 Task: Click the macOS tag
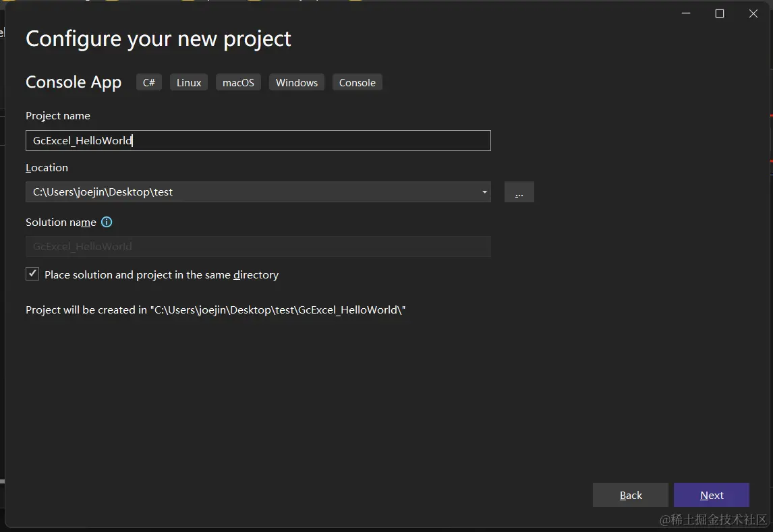(x=238, y=83)
